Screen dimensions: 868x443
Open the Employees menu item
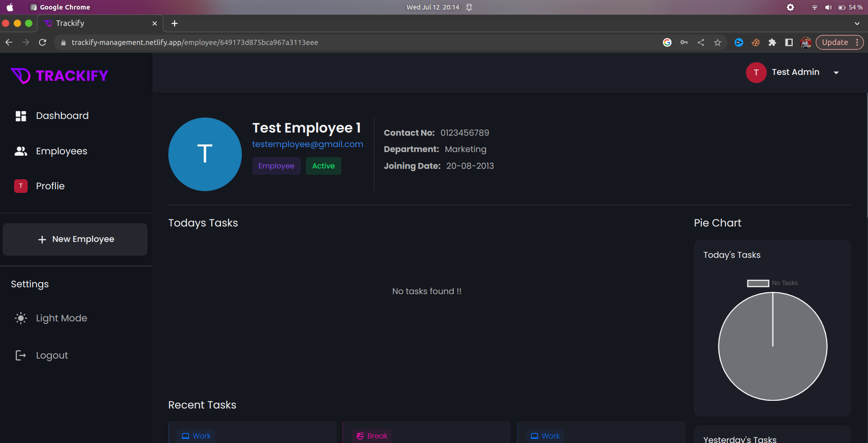(x=61, y=151)
